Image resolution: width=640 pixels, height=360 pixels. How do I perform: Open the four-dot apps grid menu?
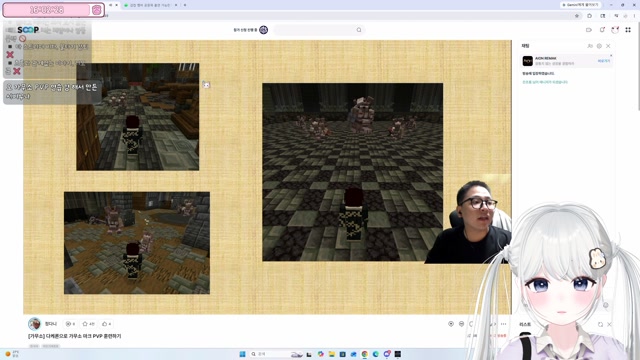click(628, 30)
